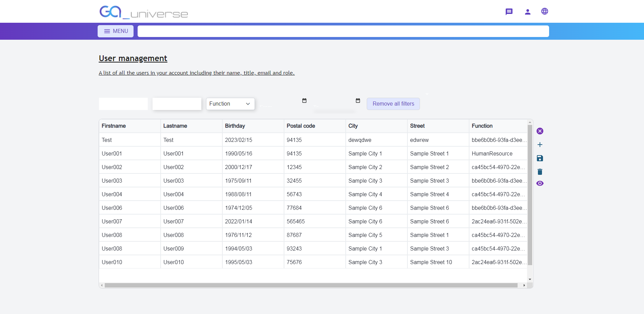Add a new user with plus icon

540,145
